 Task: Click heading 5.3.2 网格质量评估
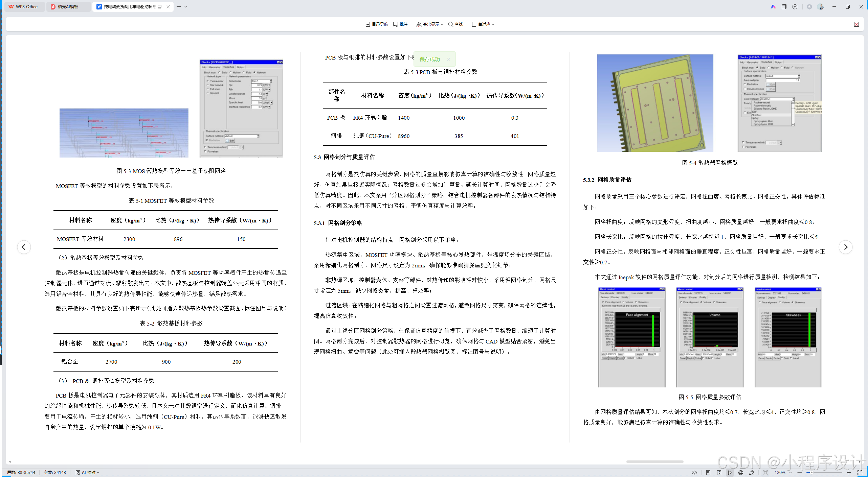coord(607,180)
